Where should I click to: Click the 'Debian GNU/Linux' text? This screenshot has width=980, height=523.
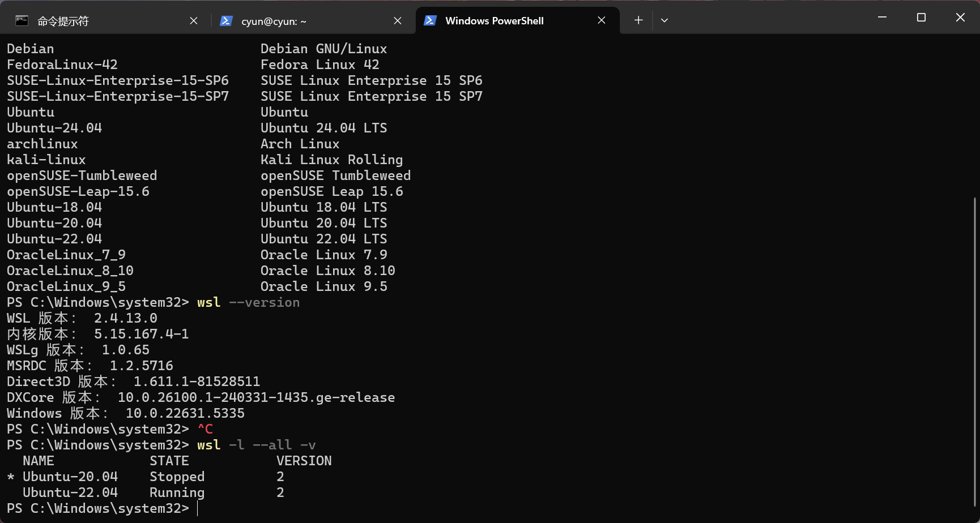point(324,49)
